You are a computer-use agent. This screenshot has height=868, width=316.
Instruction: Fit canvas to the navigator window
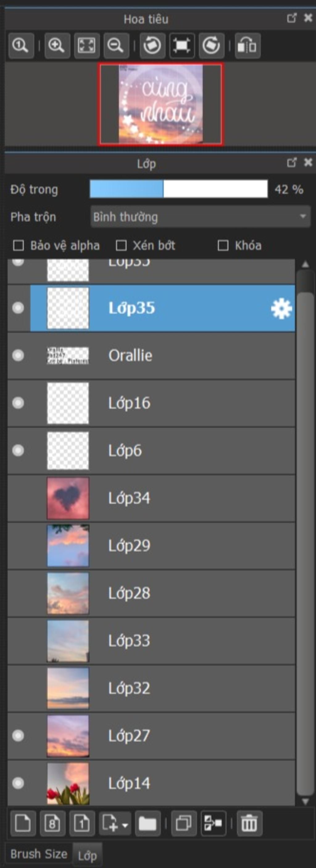click(x=87, y=46)
